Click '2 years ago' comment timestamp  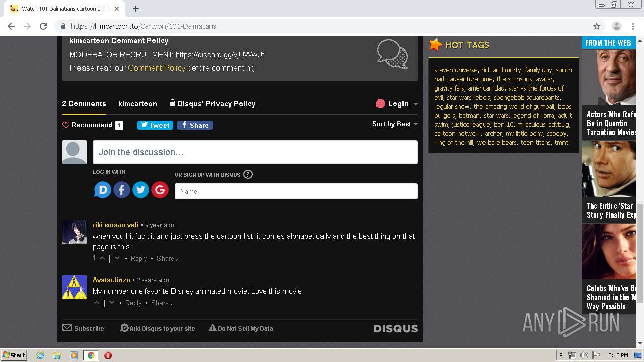click(x=153, y=280)
